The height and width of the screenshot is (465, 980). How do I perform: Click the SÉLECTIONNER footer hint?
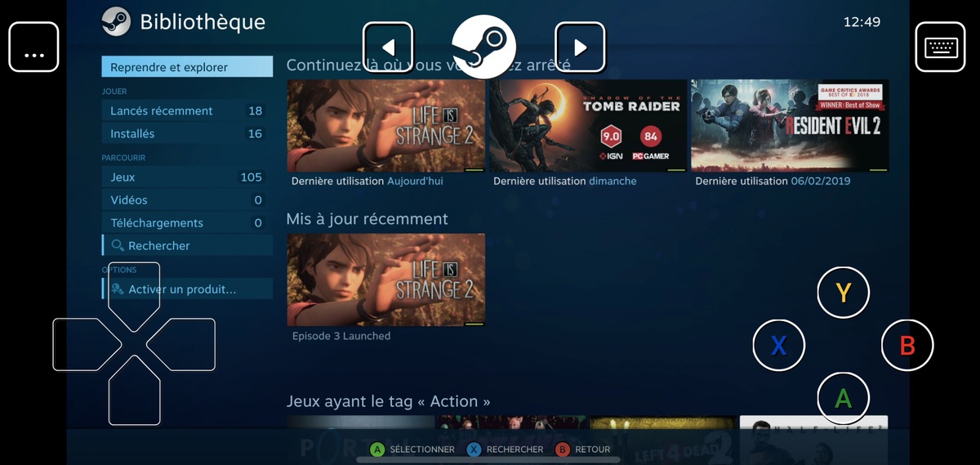click(412, 449)
